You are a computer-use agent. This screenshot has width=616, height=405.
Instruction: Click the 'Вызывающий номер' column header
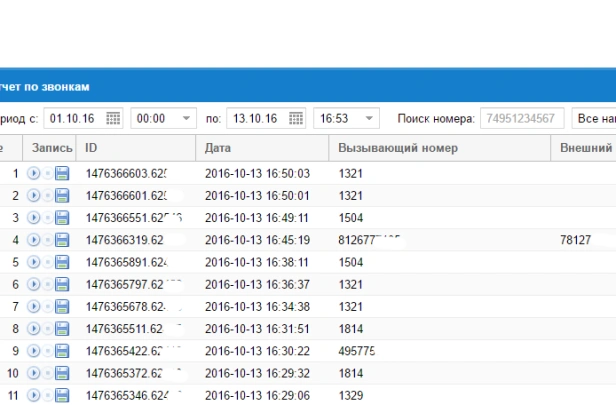pos(440,148)
